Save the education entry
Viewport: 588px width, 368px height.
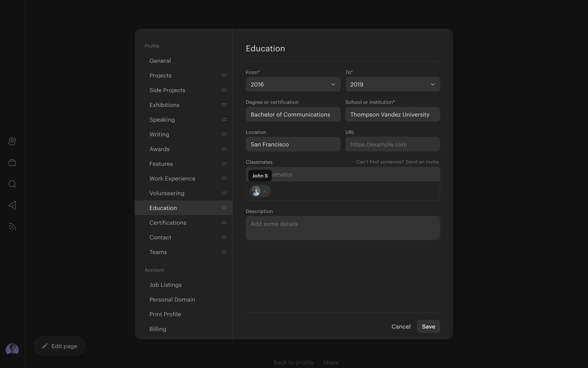click(x=428, y=327)
